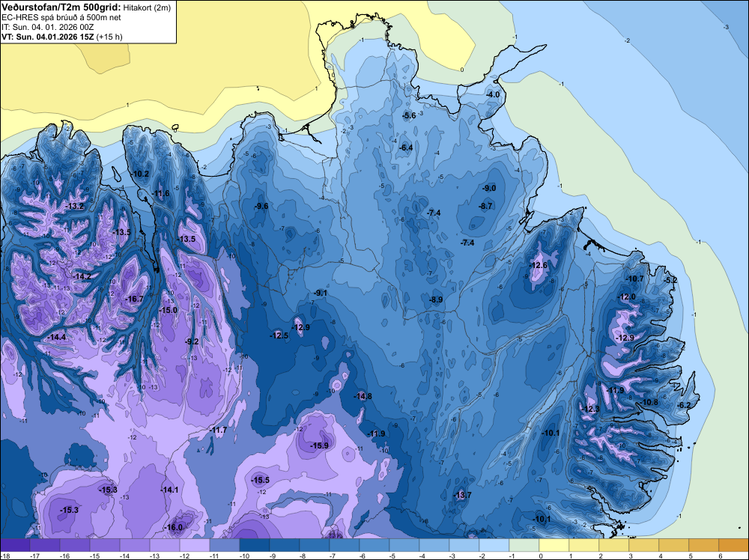Click the -16.7 temperature value
This screenshot has width=749, height=560.
[134, 299]
